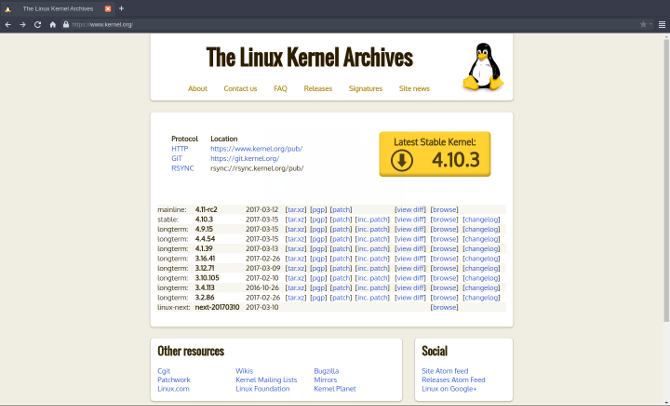Image resolution: width=670 pixels, height=406 pixels.
Task: Open the Site news page
Action: coord(414,88)
